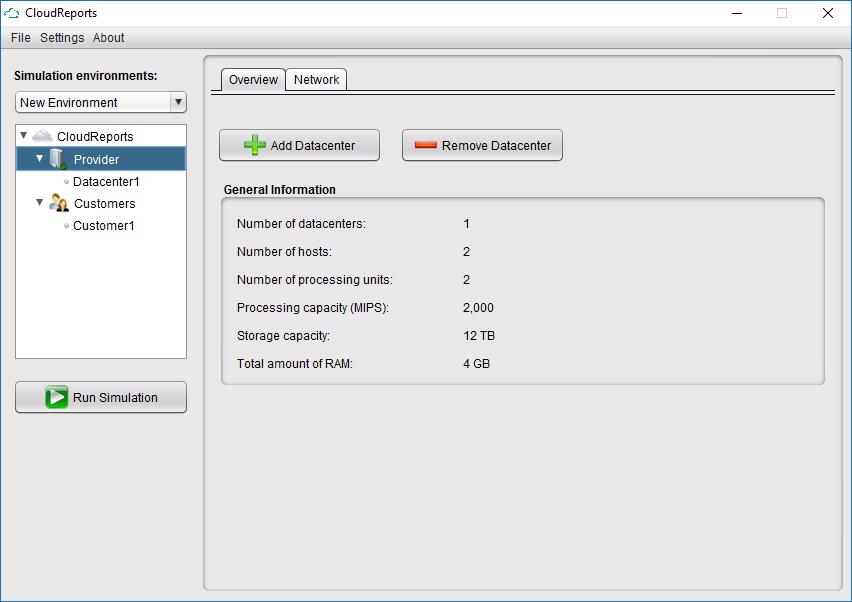Click the '2,000' MIPS value

[478, 308]
